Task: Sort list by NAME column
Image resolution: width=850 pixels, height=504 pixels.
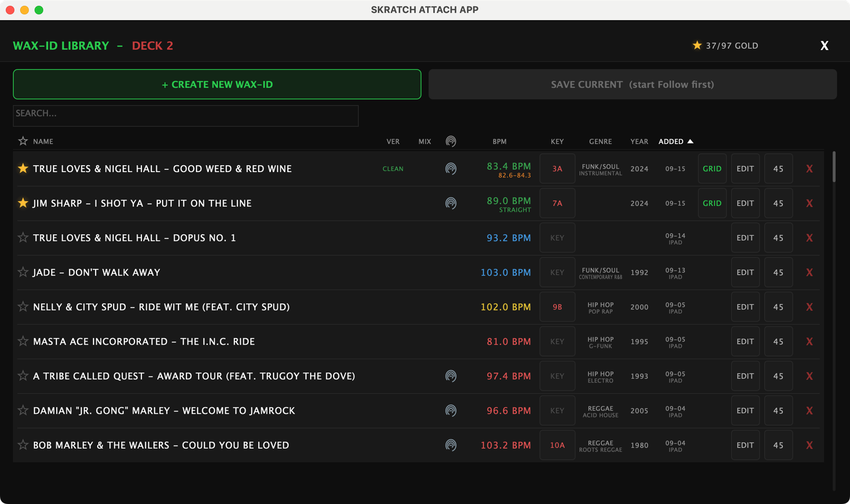Action: point(43,142)
